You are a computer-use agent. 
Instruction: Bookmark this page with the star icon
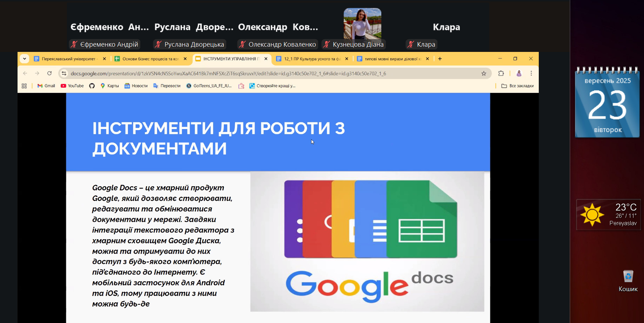(x=484, y=73)
